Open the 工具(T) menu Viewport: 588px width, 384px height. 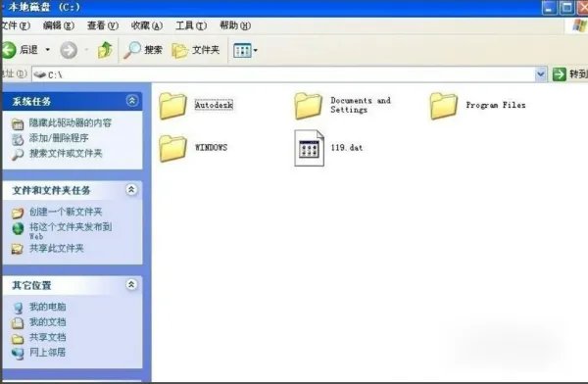pyautogui.click(x=191, y=25)
